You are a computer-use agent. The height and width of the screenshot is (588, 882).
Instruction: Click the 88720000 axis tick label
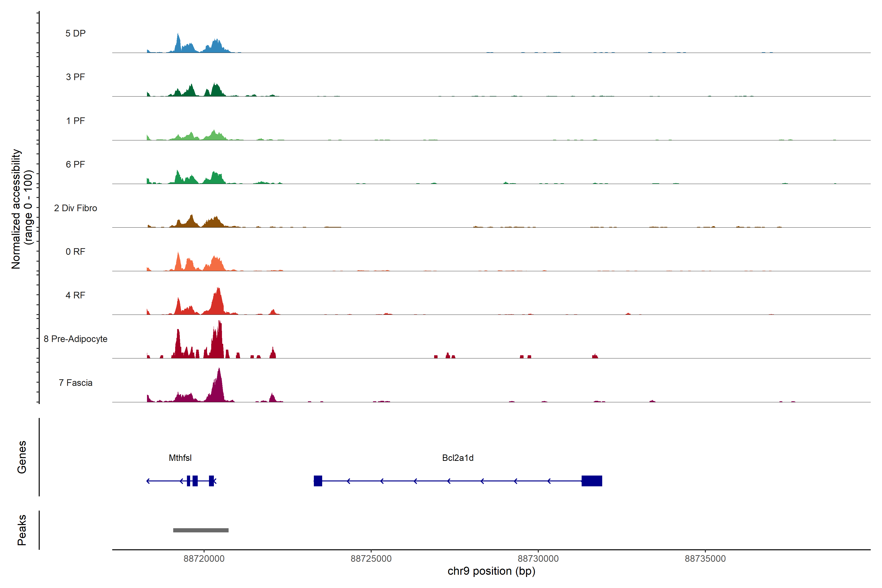coord(204,559)
